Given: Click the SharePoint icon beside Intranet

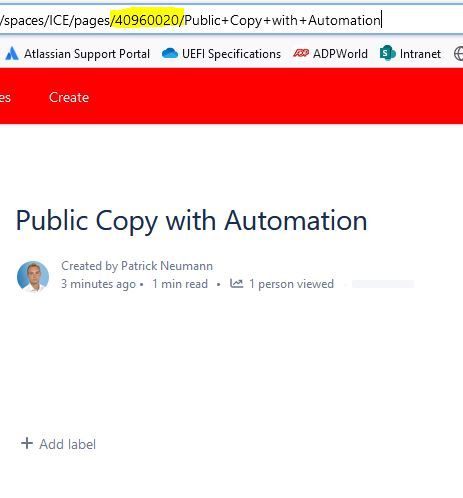Looking at the screenshot, I should pyautogui.click(x=388, y=53).
